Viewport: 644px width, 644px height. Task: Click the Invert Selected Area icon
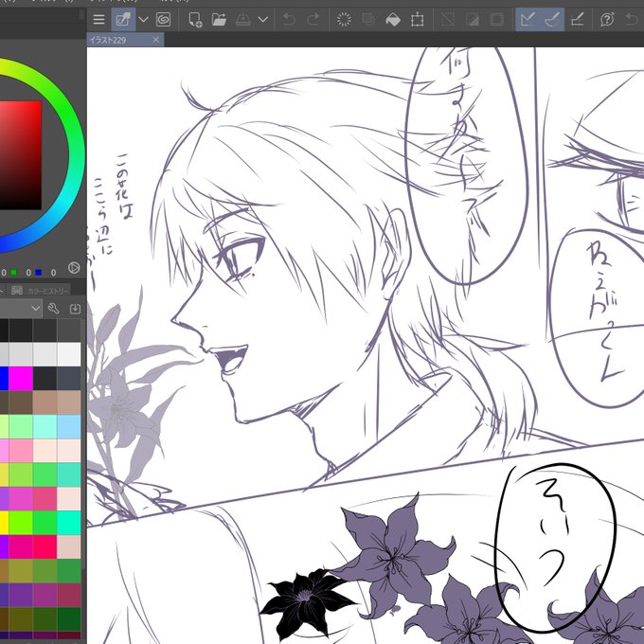[x=473, y=19]
